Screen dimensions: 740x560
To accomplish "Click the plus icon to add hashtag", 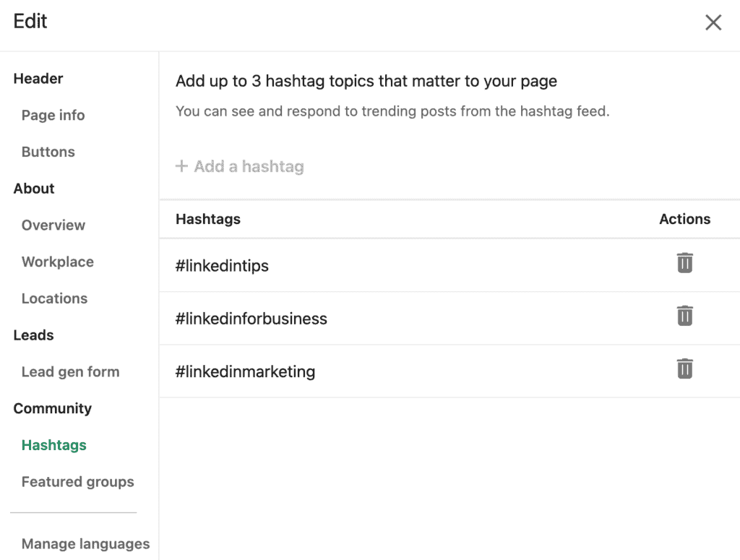I will point(181,166).
